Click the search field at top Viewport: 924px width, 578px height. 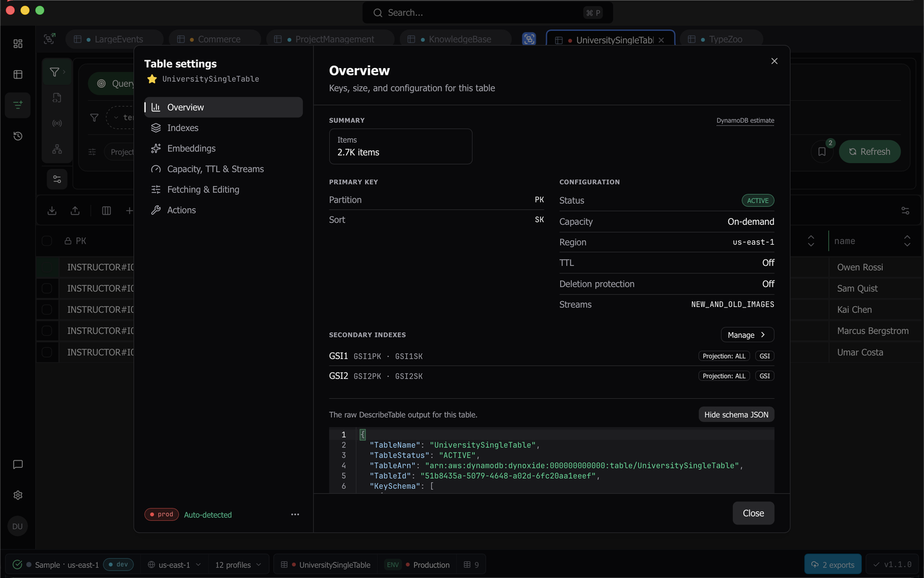[488, 13]
